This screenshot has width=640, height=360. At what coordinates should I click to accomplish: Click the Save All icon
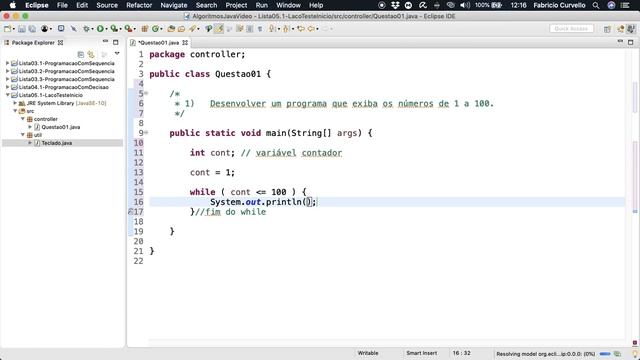click(x=32, y=29)
